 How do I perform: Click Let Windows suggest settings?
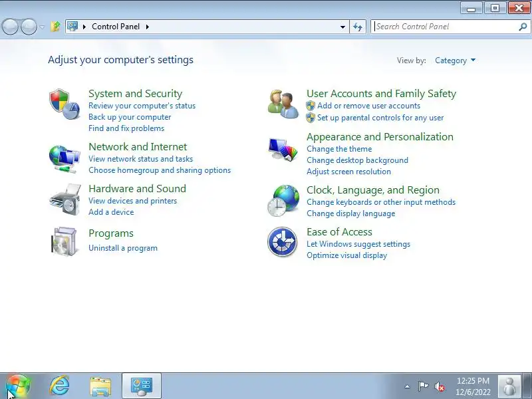[358, 244]
